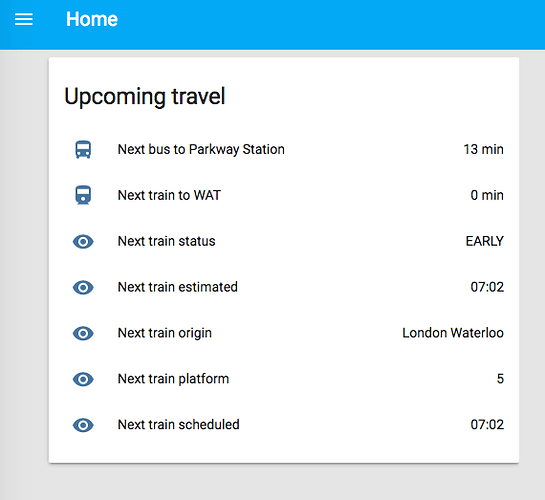Click the London Waterloo origin value
Screen dimensions: 545x500
[453, 333]
